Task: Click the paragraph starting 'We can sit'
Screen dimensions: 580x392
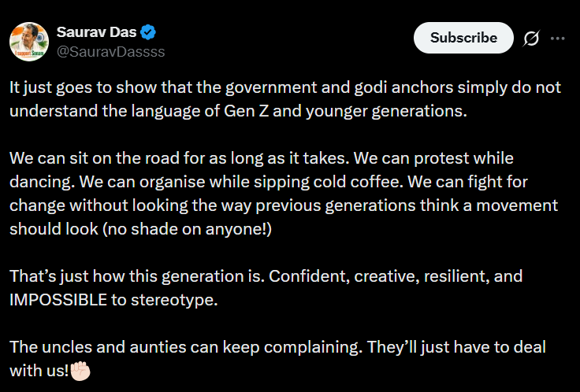Action: coord(284,194)
